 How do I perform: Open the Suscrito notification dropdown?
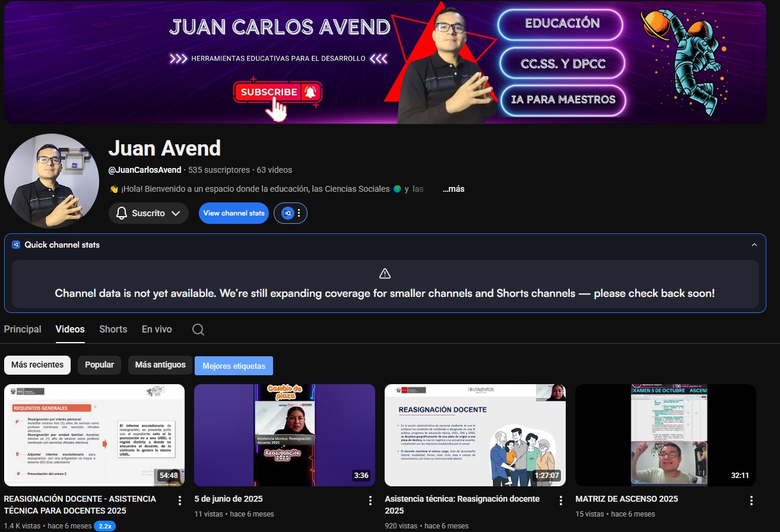(x=148, y=213)
